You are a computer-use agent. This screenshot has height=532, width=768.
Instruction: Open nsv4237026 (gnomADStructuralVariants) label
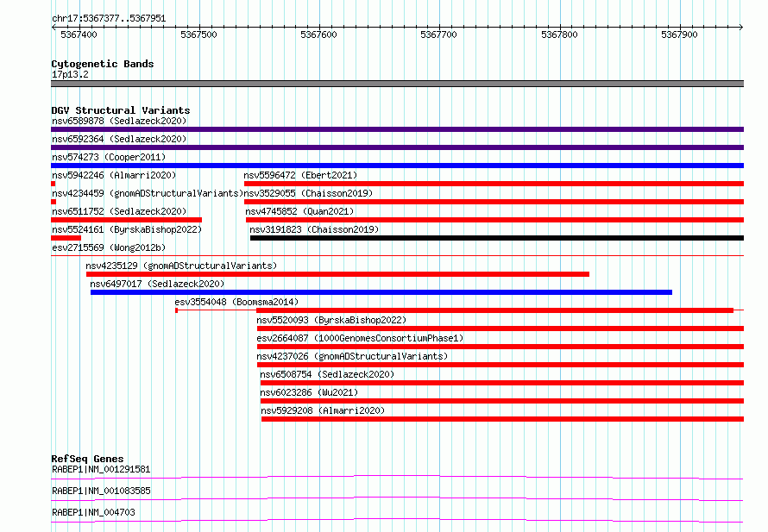pos(352,356)
